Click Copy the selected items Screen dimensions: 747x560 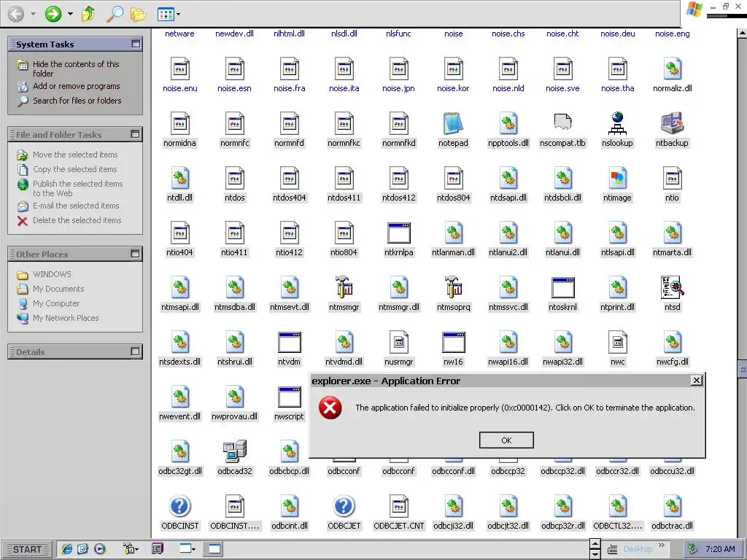click(74, 169)
